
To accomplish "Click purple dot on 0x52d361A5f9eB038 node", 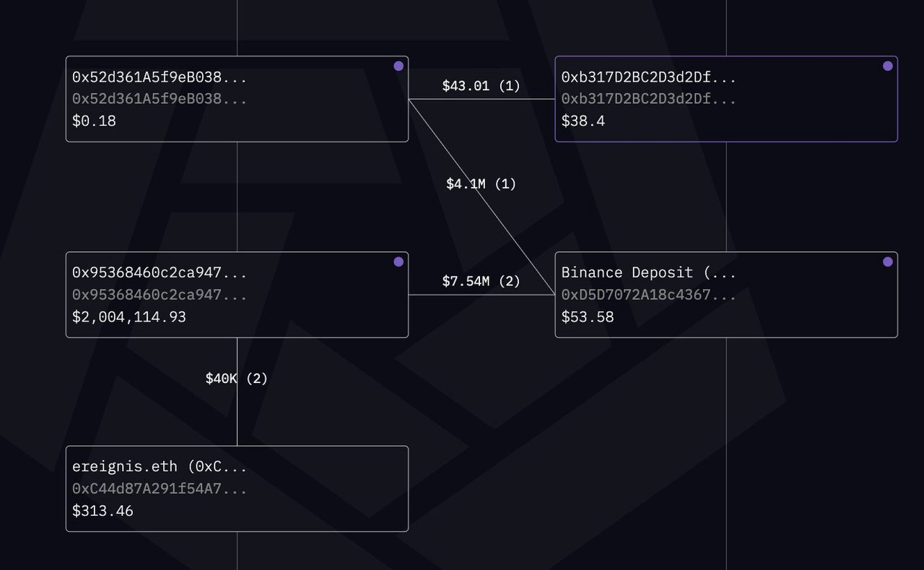I will [x=398, y=66].
